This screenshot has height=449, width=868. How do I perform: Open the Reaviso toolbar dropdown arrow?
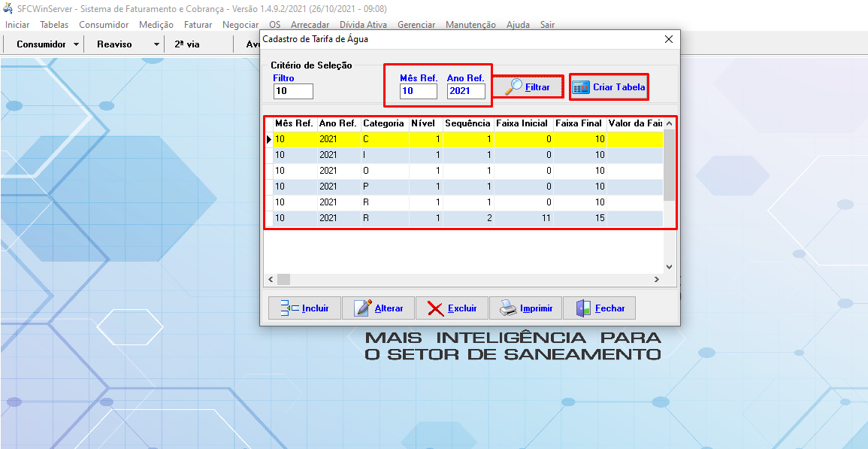[156, 44]
